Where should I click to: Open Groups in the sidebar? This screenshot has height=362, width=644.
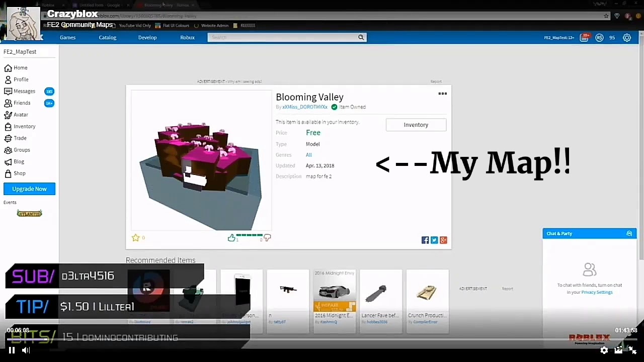coord(18,150)
